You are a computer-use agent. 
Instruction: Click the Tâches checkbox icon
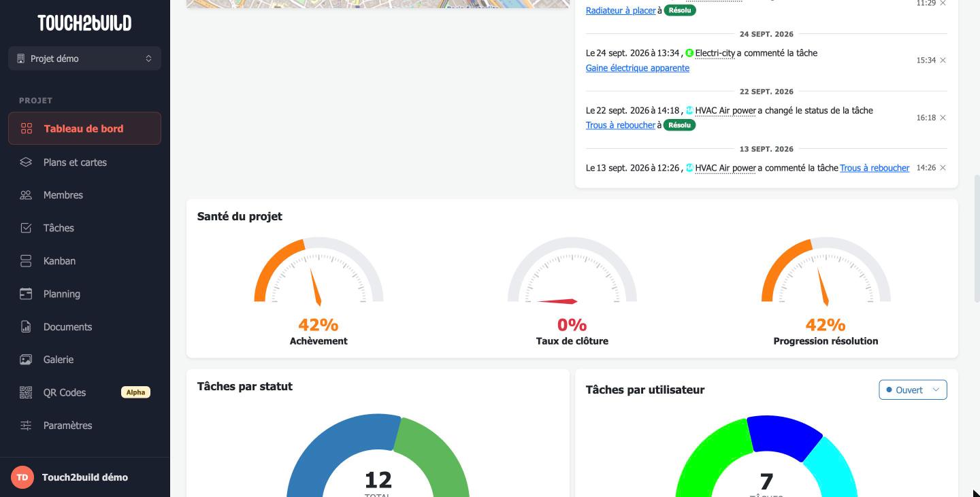tap(26, 228)
